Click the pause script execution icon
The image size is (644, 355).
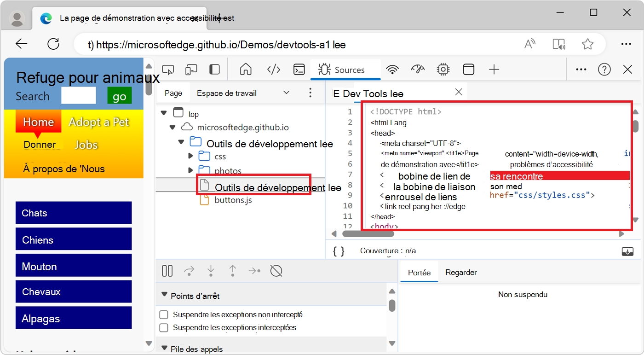click(167, 271)
